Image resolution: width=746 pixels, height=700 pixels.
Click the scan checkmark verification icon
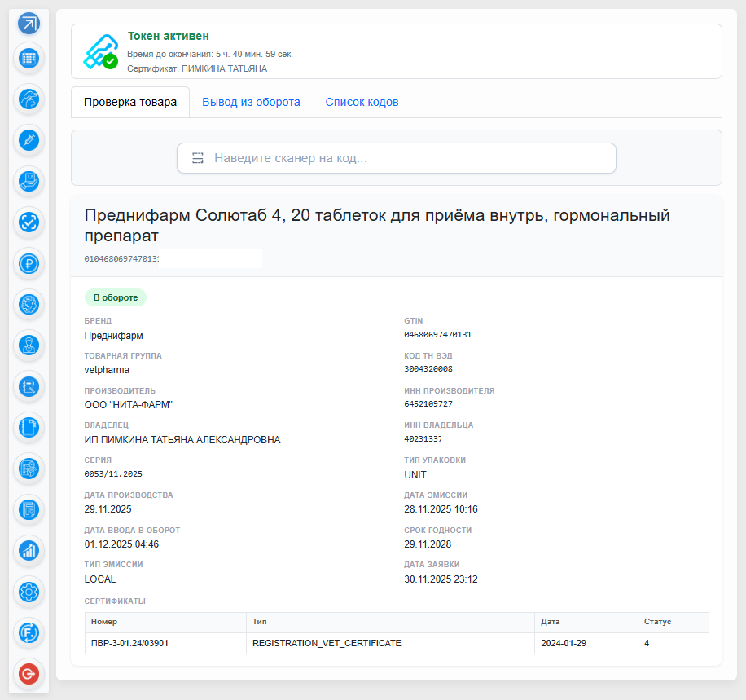29,222
